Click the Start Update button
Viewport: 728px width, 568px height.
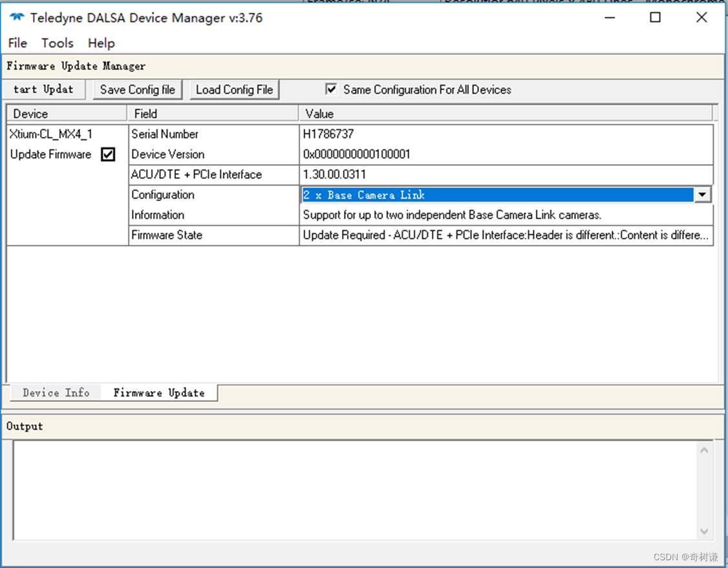(44, 89)
